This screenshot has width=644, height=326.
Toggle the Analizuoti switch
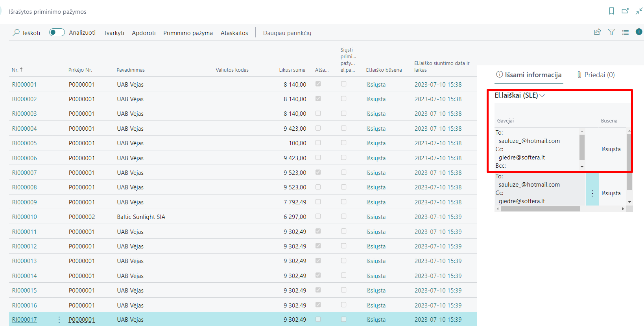pyautogui.click(x=57, y=32)
